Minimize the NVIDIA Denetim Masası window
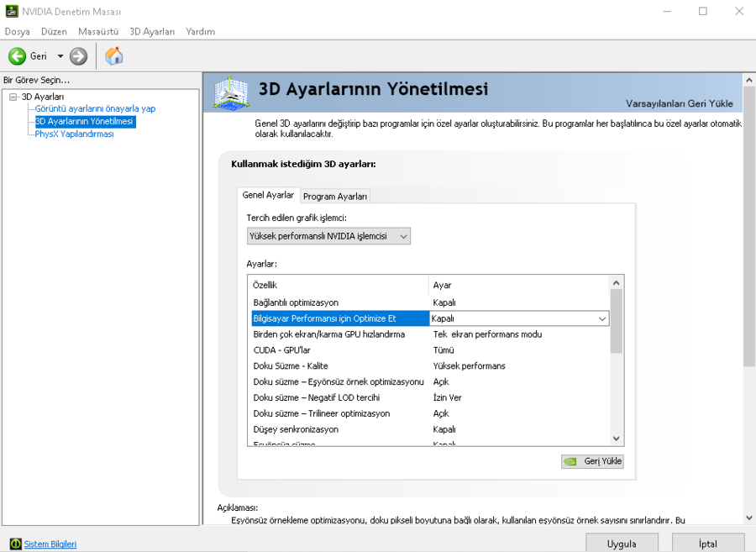756x552 pixels. 667,11
